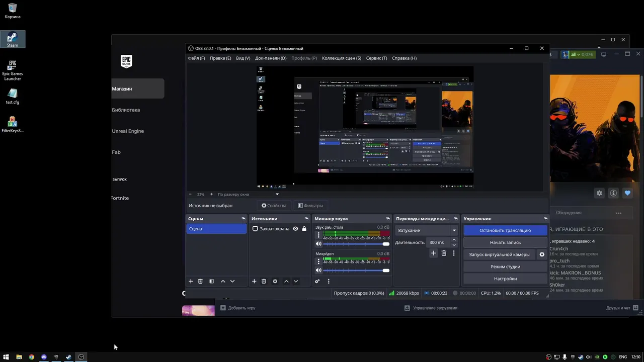This screenshot has height=362, width=644.
Task: Click the Epic Games logo in launcher
Action: [126, 61]
